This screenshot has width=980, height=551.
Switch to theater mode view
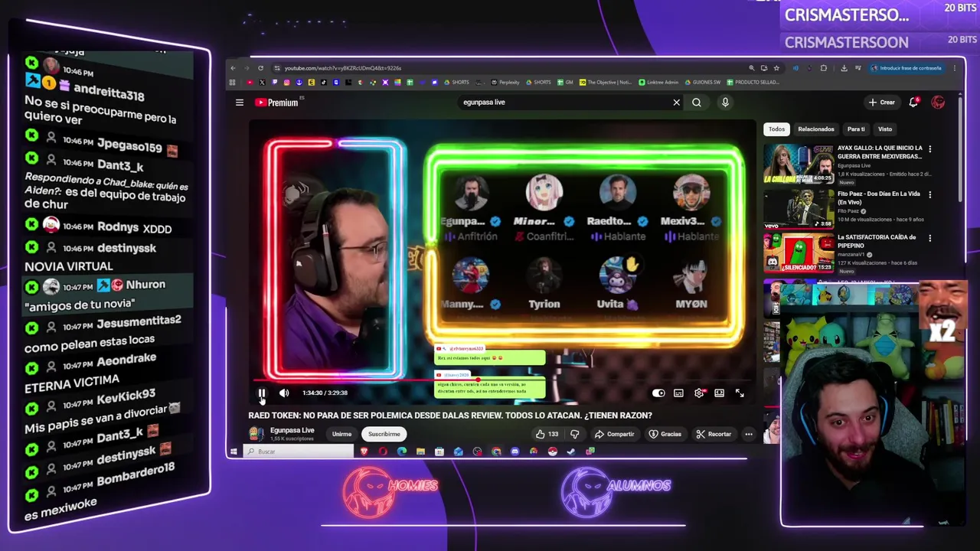719,393
